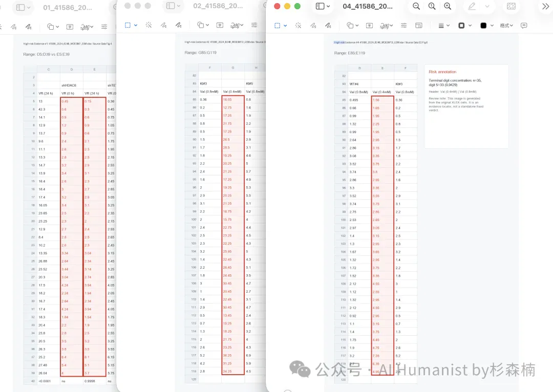Open line style menu in 04_41586 toolbar
The height and width of the screenshot is (392, 553).
[443, 26]
